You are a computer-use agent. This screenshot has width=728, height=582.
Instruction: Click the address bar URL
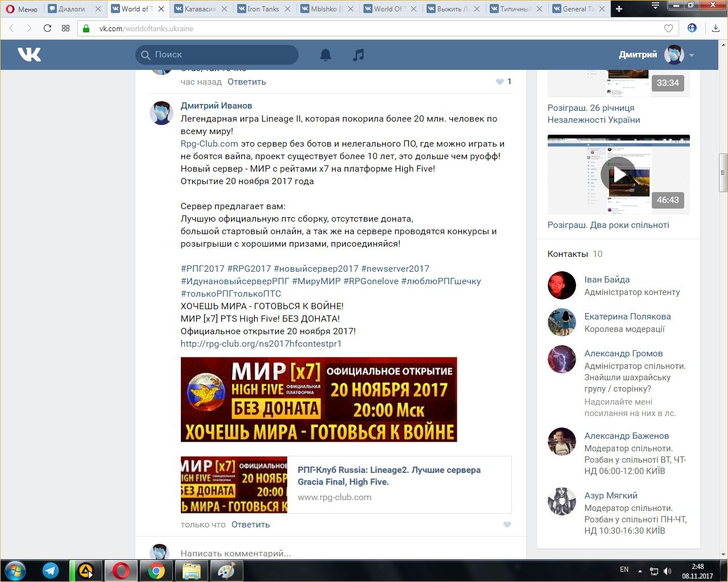pos(146,28)
